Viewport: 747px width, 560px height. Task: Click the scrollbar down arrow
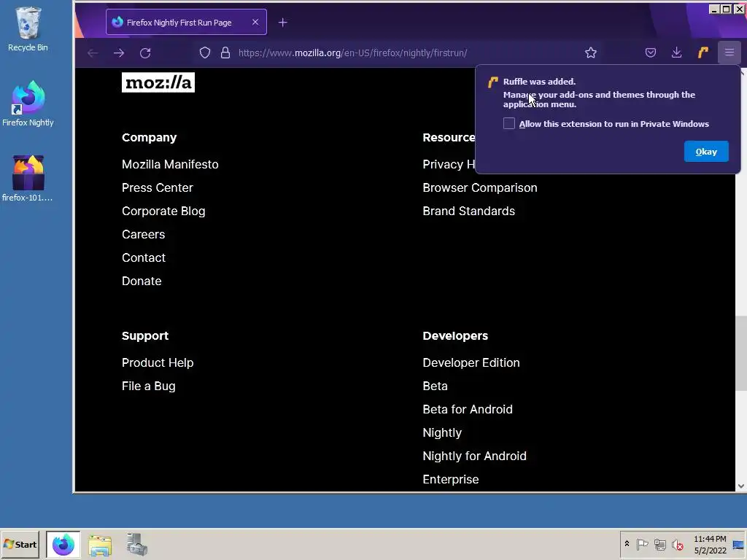pos(741,486)
